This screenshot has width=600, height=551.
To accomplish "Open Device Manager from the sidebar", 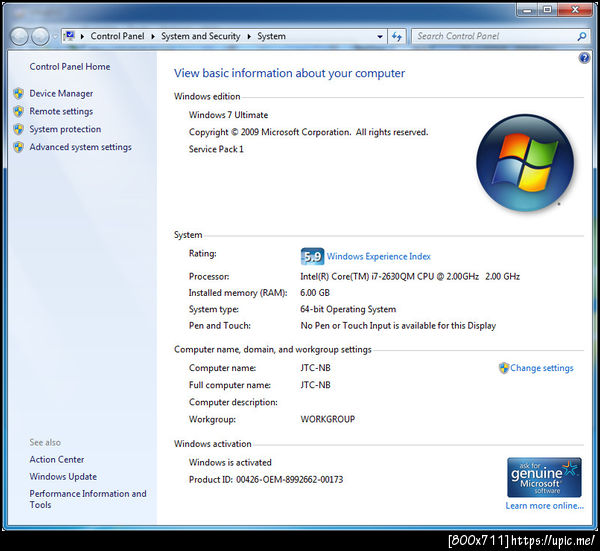I will point(61,93).
